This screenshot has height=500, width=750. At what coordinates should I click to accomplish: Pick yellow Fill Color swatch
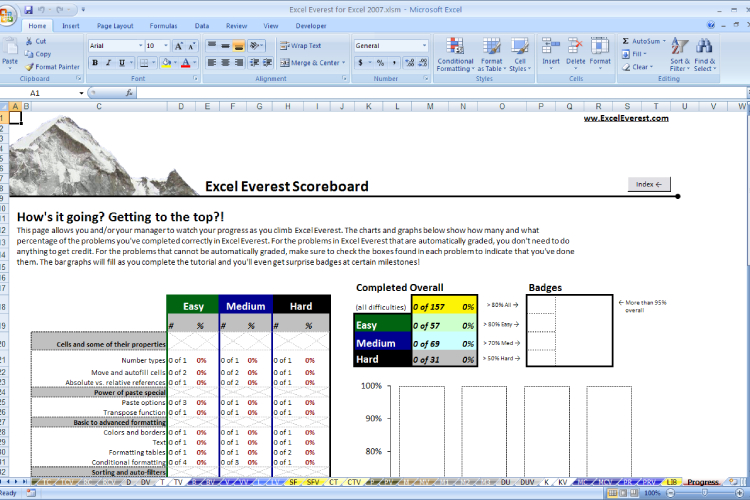pos(166,63)
